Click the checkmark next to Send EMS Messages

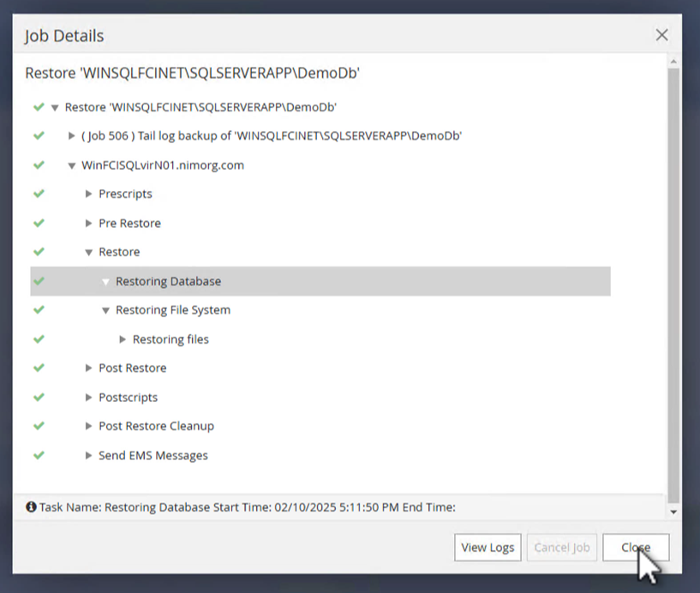39,455
